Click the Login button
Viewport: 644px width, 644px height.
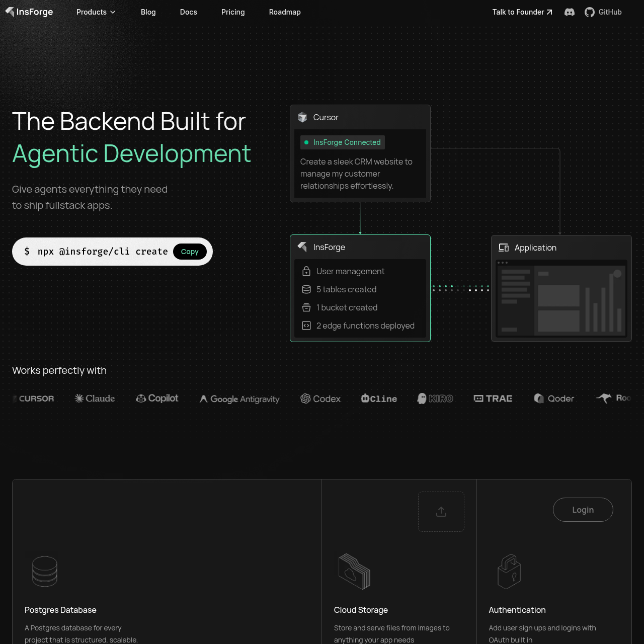click(583, 510)
